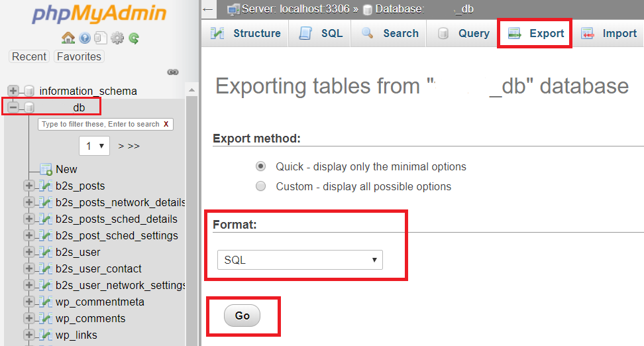Collapse the _db database node
This screenshot has height=346, width=644.
(13, 107)
